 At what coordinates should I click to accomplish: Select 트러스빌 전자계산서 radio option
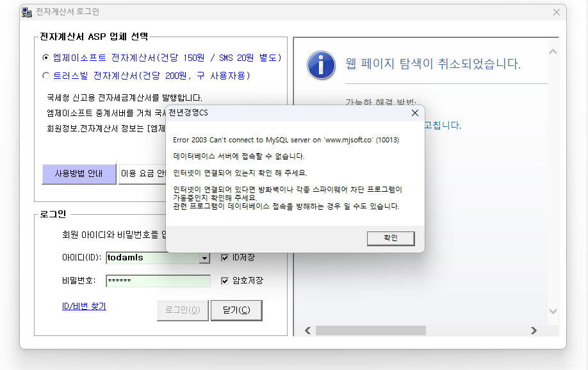pos(45,76)
